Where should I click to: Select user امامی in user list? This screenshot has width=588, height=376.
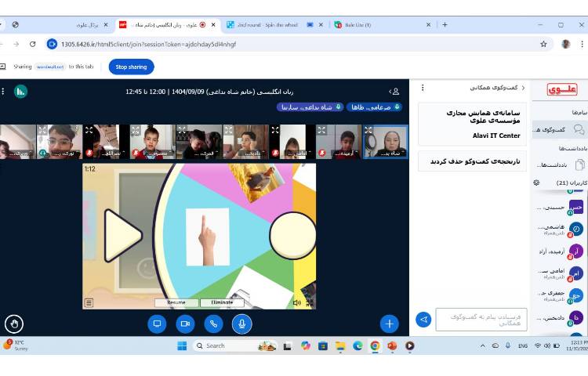(x=561, y=273)
